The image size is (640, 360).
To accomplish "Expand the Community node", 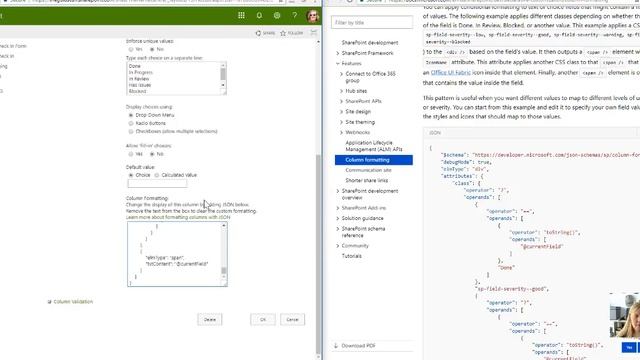I will point(338,246).
